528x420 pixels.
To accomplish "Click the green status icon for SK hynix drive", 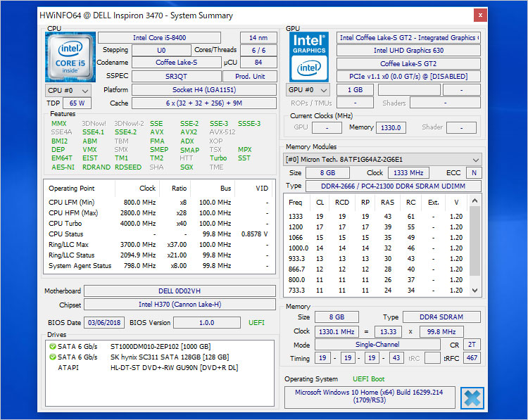I will coord(53,357).
